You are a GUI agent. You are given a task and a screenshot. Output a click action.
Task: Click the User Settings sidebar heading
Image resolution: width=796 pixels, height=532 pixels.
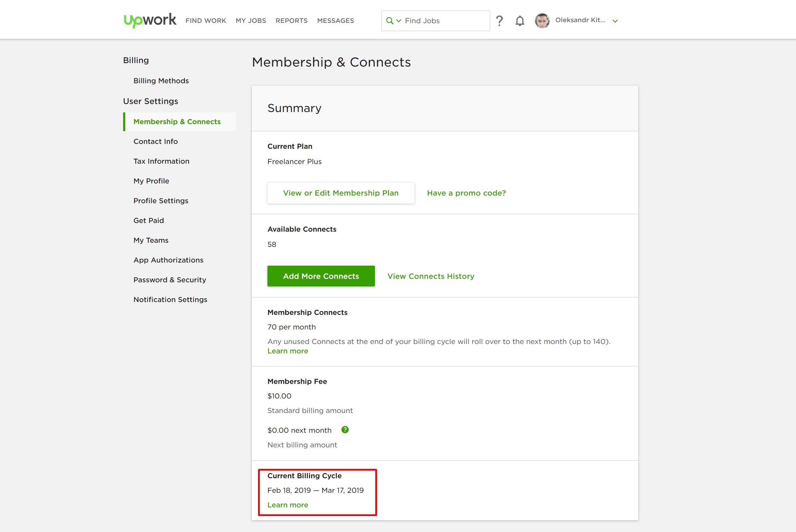(x=150, y=101)
